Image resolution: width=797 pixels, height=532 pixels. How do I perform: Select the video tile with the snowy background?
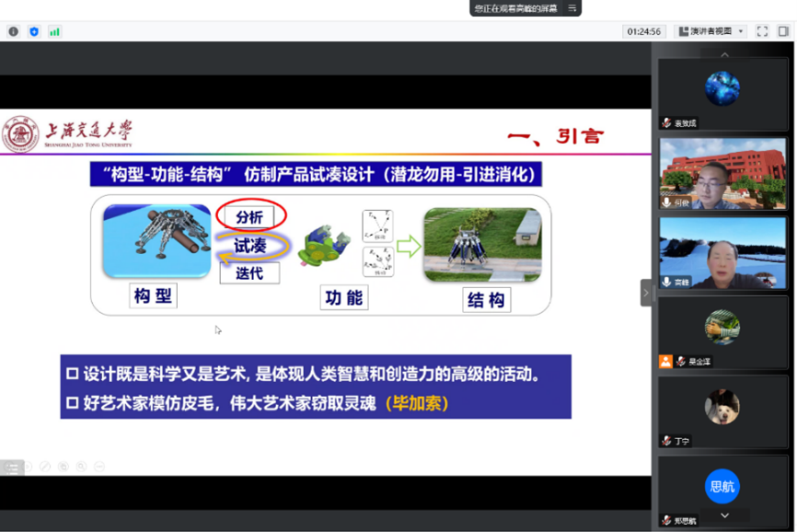click(722, 253)
